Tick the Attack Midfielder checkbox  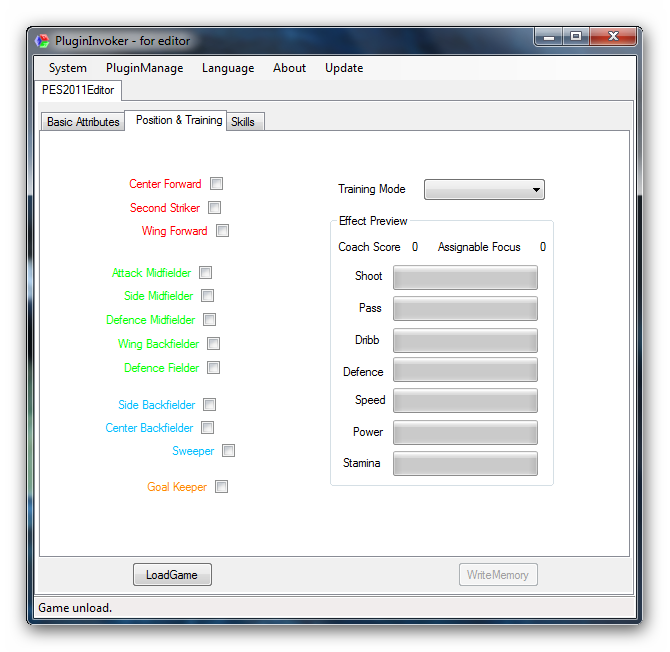[x=206, y=273]
